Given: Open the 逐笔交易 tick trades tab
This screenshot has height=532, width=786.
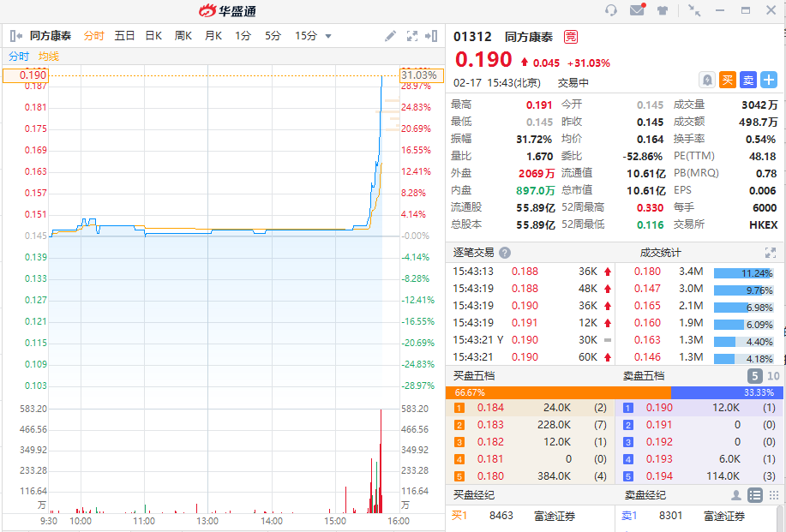Looking at the screenshot, I should pos(474,253).
